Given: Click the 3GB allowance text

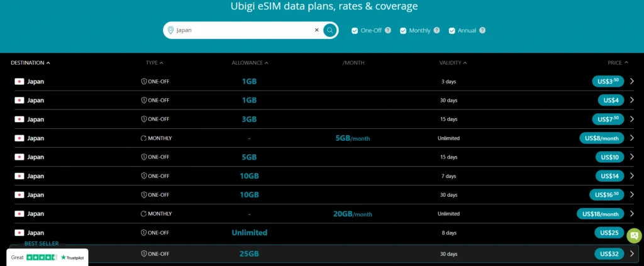Looking at the screenshot, I should (249, 119).
